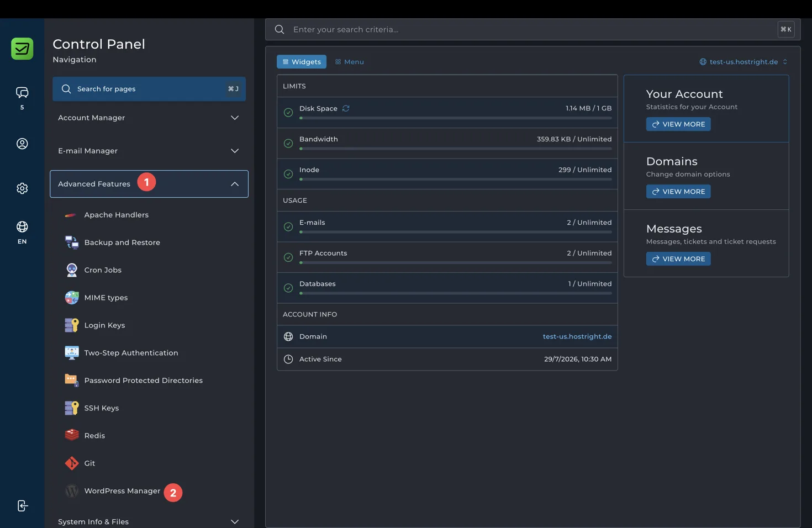812x528 pixels.
Task: Click the ⌘K shortcut badge in search bar
Action: [786, 29]
